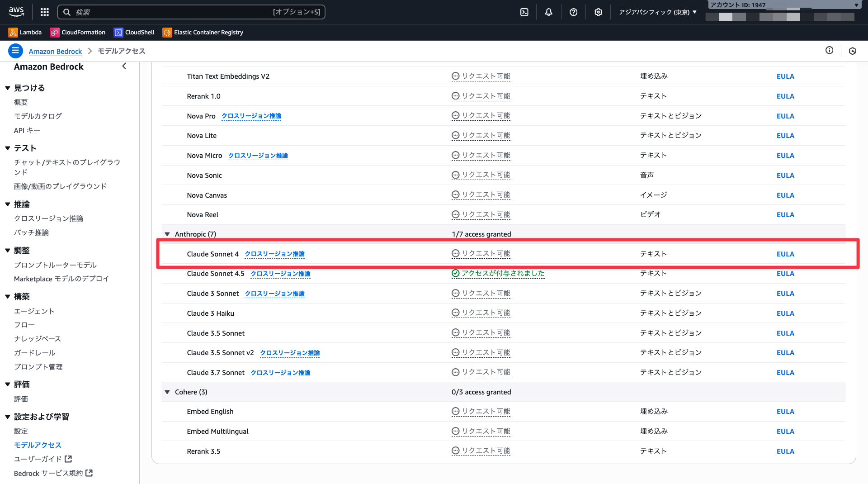
Task: Click the AWS logo home icon
Action: coord(16,12)
